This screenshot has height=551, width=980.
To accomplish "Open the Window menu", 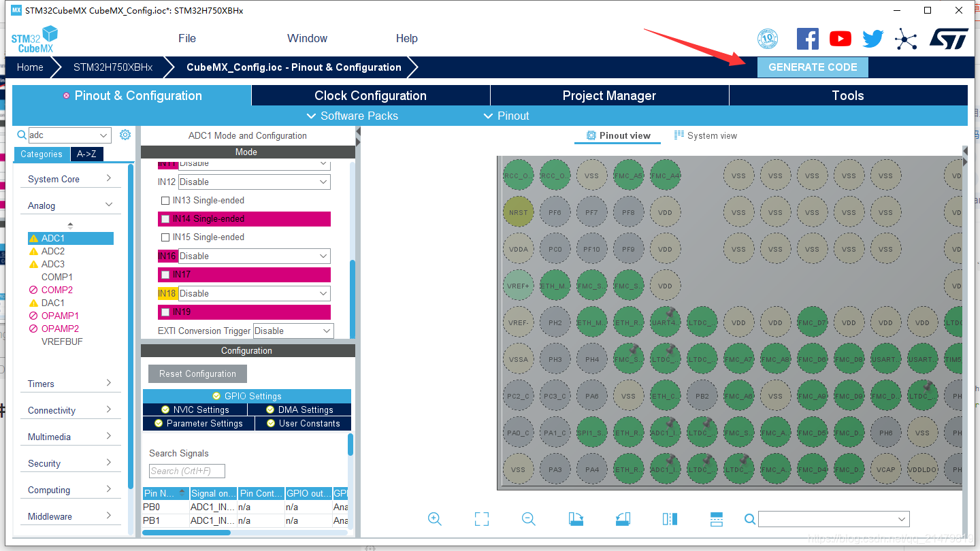I will coord(307,39).
